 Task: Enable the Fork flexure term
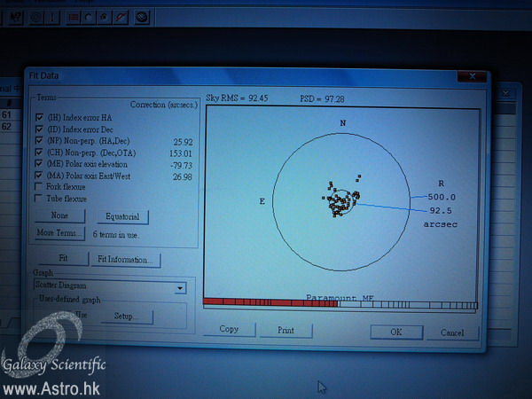tap(38, 187)
